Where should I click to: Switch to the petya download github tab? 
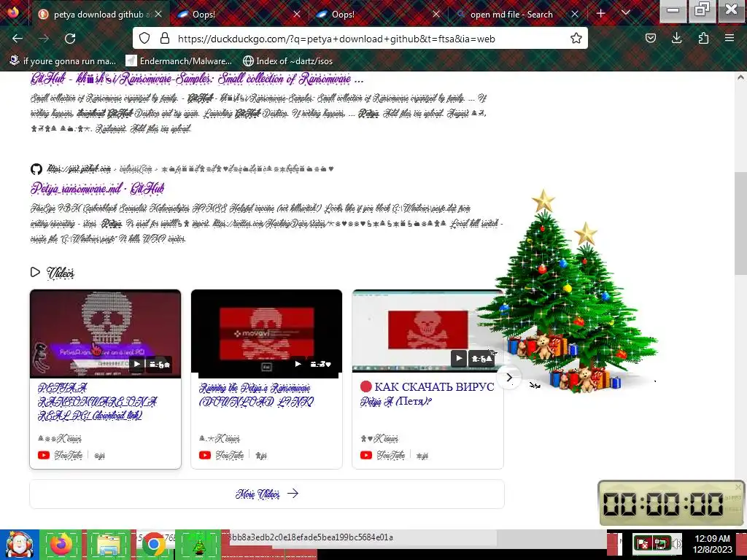pyautogui.click(x=100, y=15)
